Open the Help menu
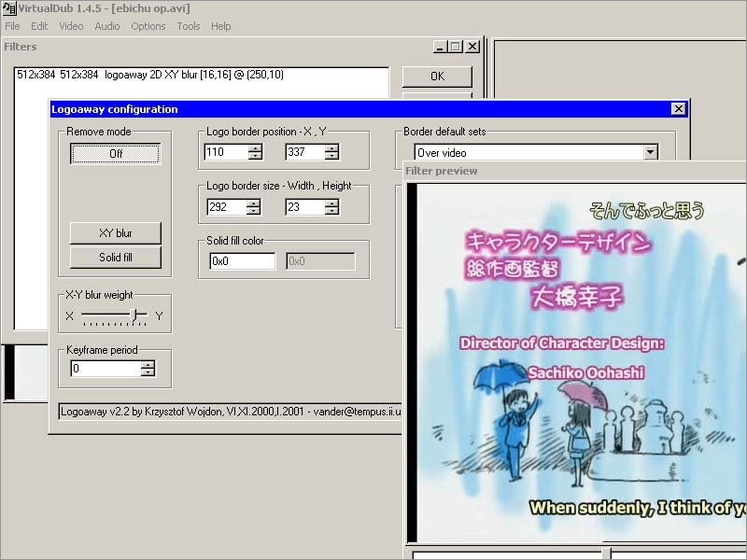Image resolution: width=747 pixels, height=560 pixels. click(220, 26)
